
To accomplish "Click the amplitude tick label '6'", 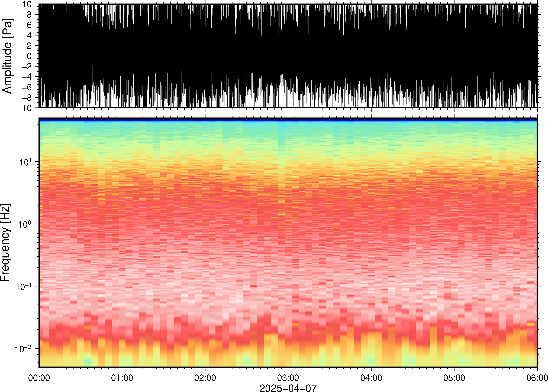I will pyautogui.click(x=30, y=25).
